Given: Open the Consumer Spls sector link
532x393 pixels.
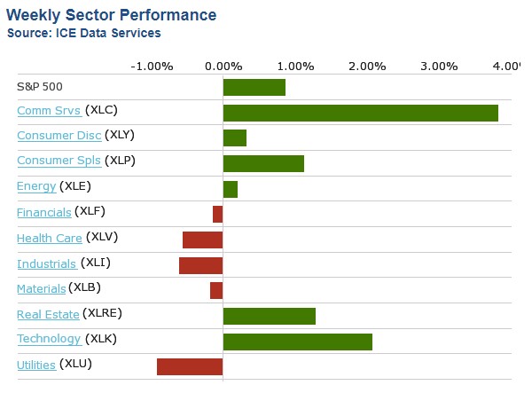Looking at the screenshot, I should [59, 161].
